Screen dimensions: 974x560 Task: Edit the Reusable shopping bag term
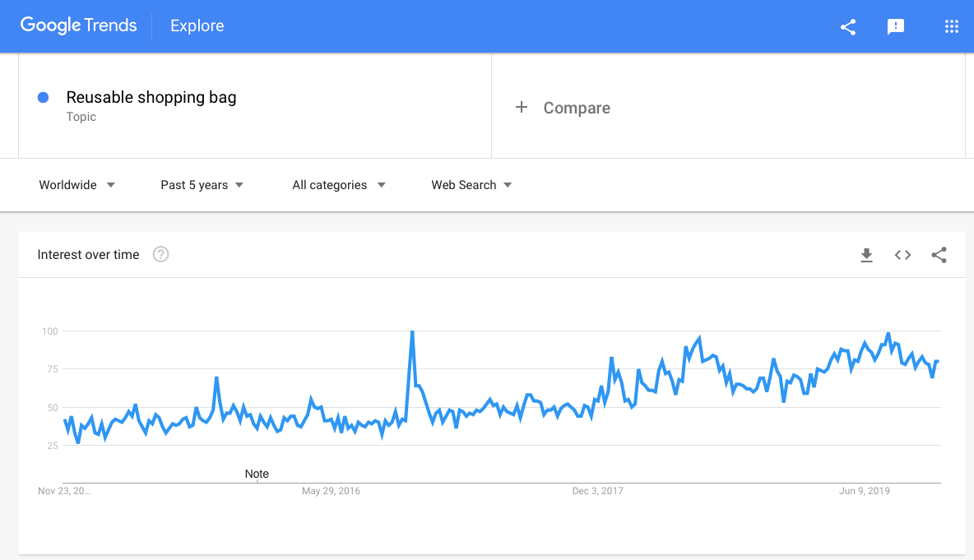pyautogui.click(x=151, y=97)
